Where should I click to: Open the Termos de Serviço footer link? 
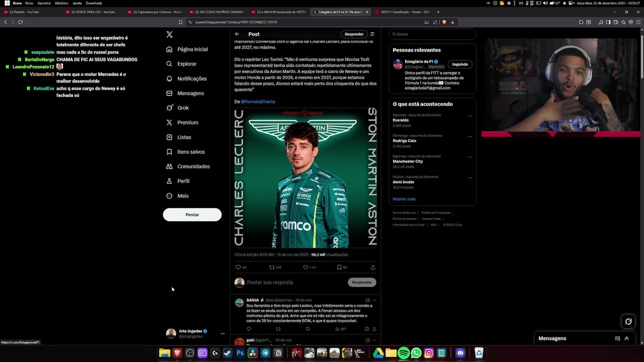tap(404, 213)
